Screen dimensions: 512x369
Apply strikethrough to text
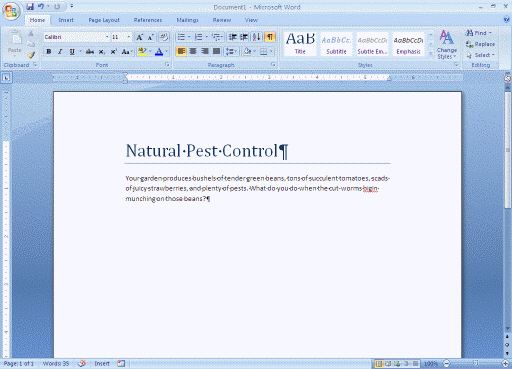click(x=90, y=52)
